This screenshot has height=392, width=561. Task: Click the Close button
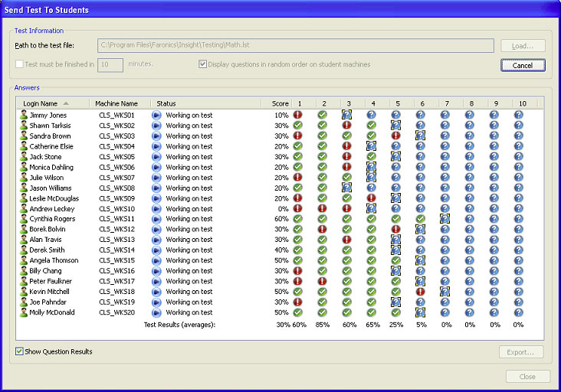[528, 376]
